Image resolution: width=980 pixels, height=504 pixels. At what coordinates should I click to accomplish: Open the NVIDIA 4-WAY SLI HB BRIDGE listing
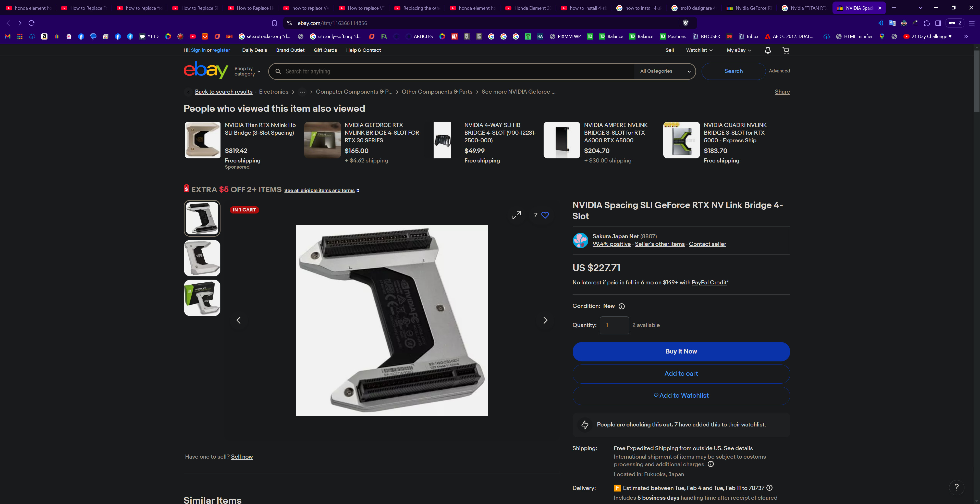(x=500, y=133)
